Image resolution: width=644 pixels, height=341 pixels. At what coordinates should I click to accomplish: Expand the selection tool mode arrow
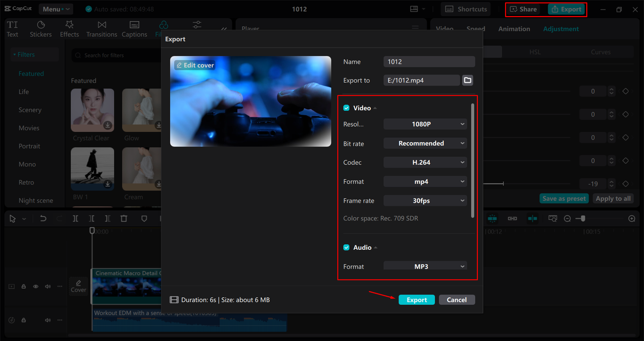pyautogui.click(x=24, y=219)
